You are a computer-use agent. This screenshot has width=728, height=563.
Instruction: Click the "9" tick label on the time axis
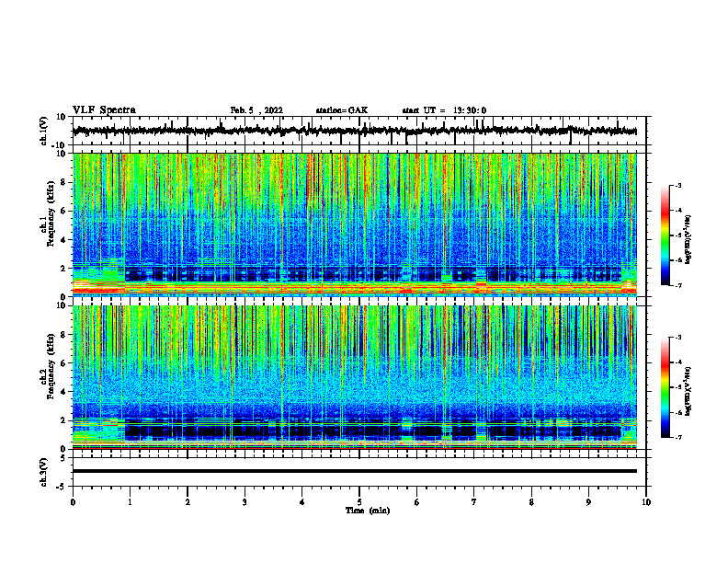588,502
